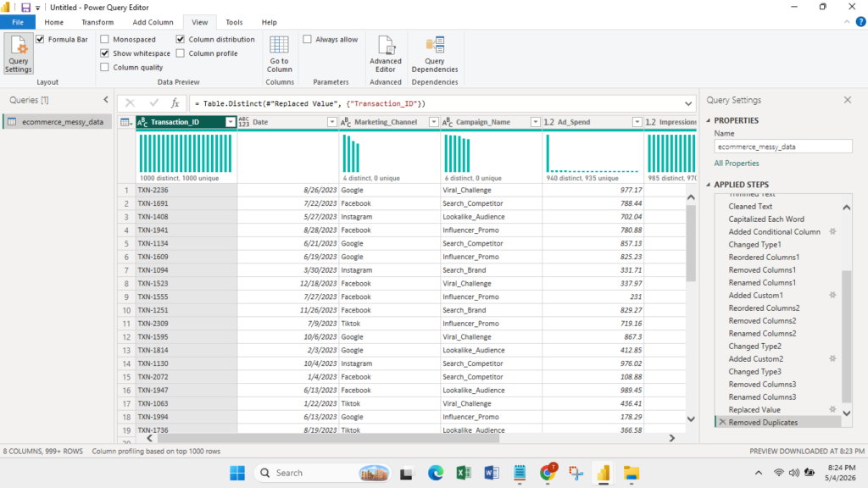Open gear settings for Added Custom2 step

832,359
